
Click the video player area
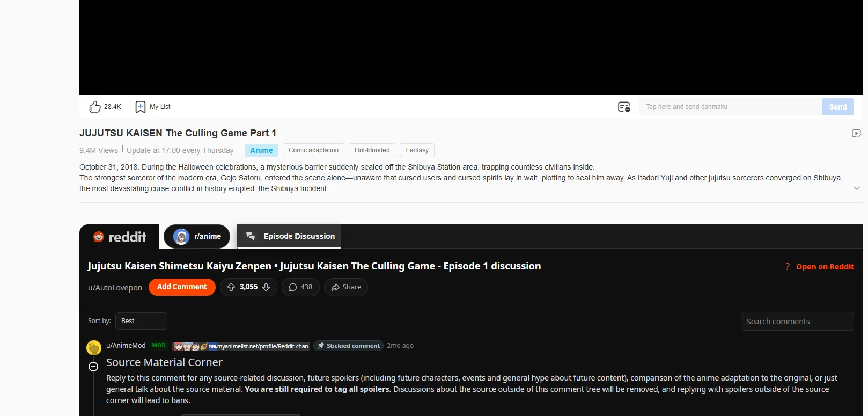coord(471,47)
